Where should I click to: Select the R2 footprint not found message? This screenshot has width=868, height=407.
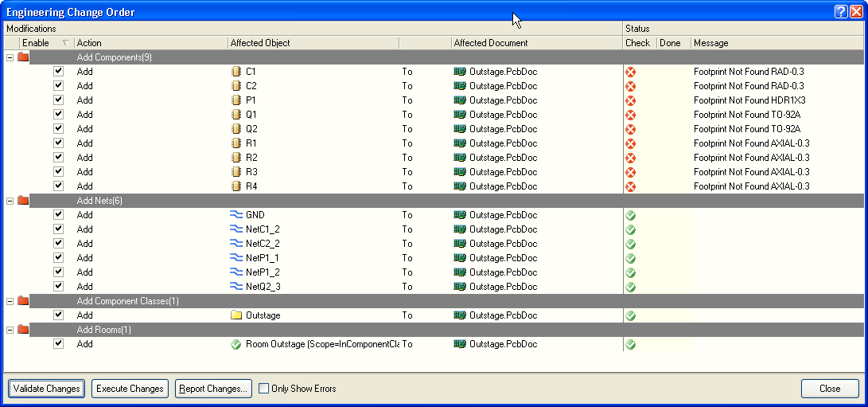[751, 158]
